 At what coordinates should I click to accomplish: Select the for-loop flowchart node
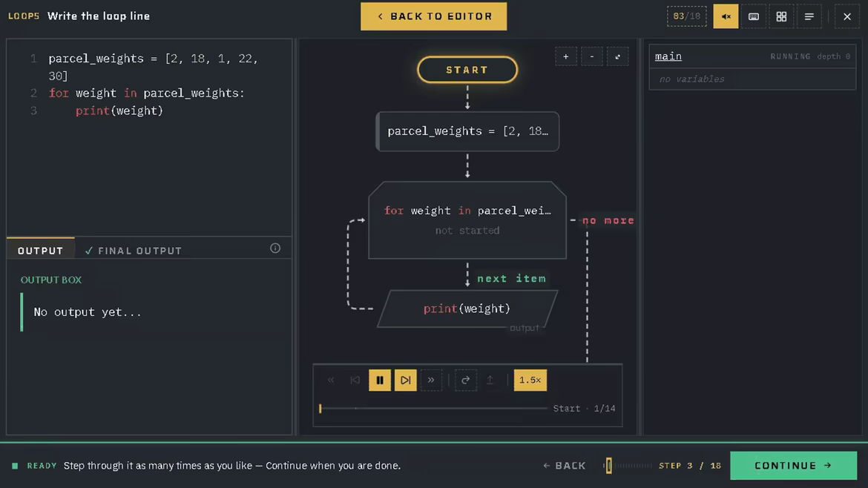click(x=467, y=220)
